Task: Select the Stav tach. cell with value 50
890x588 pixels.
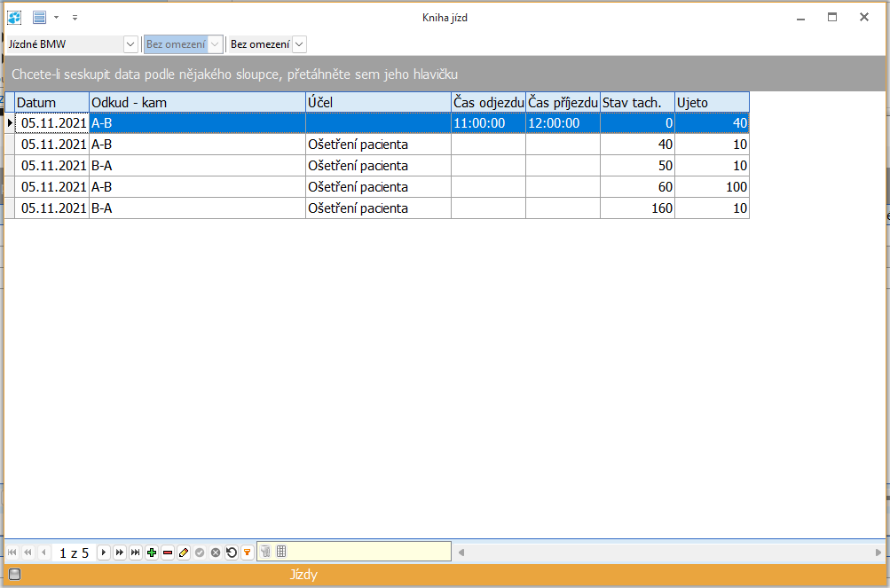Action: pyautogui.click(x=637, y=166)
